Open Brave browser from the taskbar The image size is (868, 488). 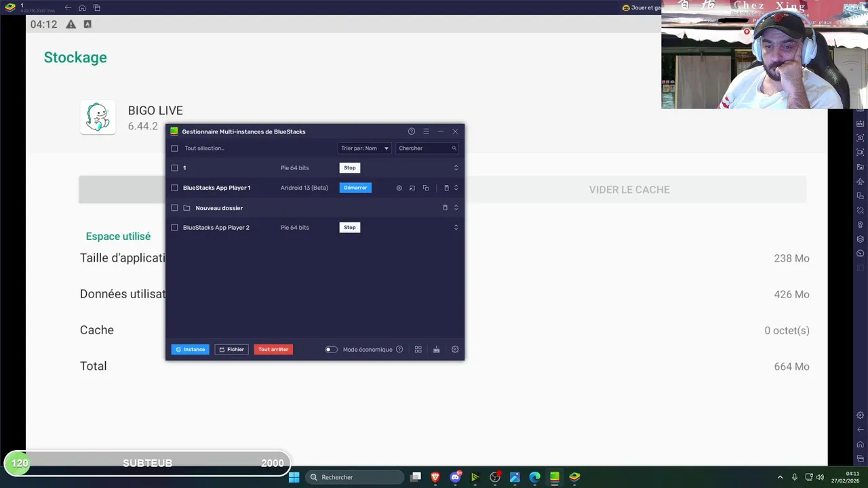[x=435, y=477]
